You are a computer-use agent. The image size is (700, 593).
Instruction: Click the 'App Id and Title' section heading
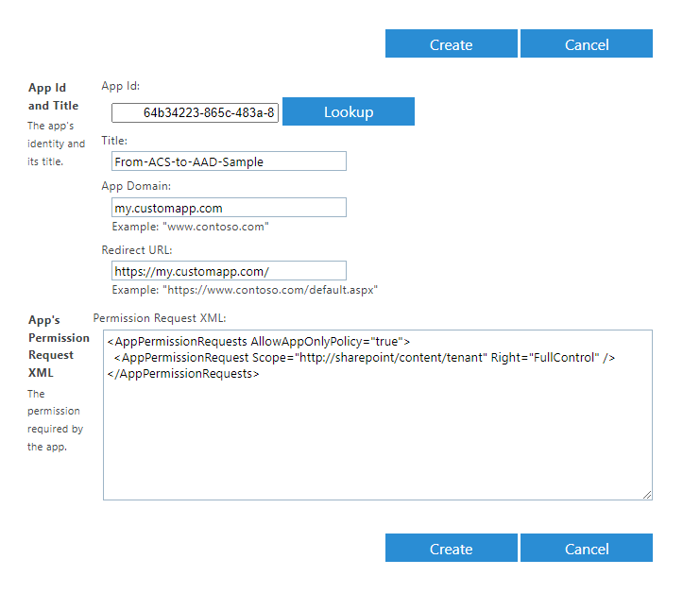53,96
